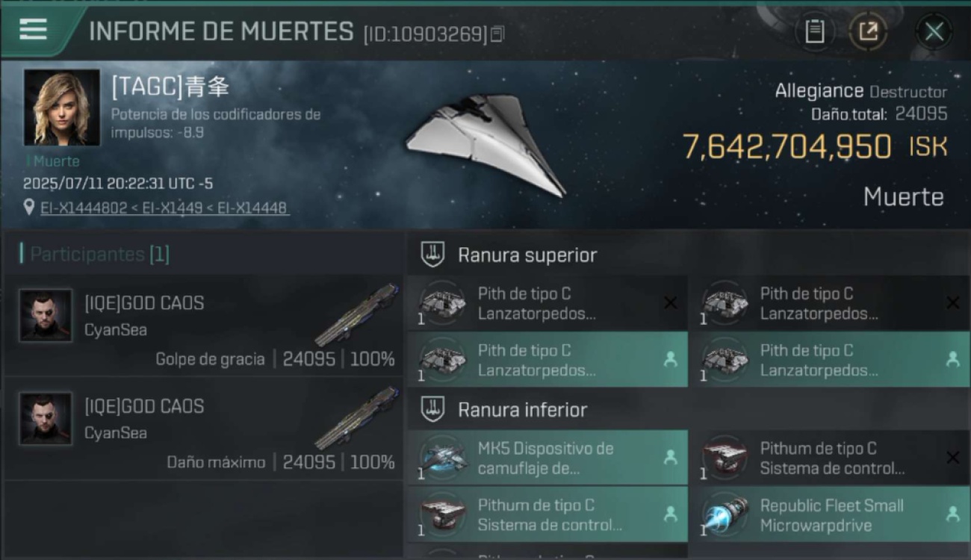
Task: Close the Informe de Muertes window
Action: click(934, 31)
